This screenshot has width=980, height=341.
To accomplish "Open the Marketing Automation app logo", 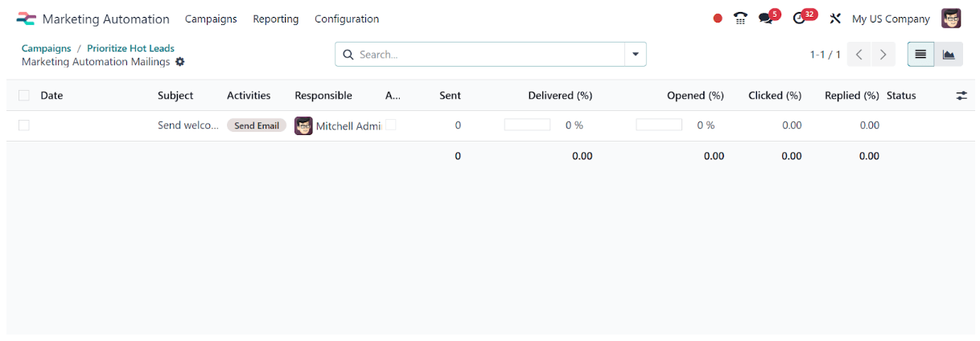I will tap(26, 18).
